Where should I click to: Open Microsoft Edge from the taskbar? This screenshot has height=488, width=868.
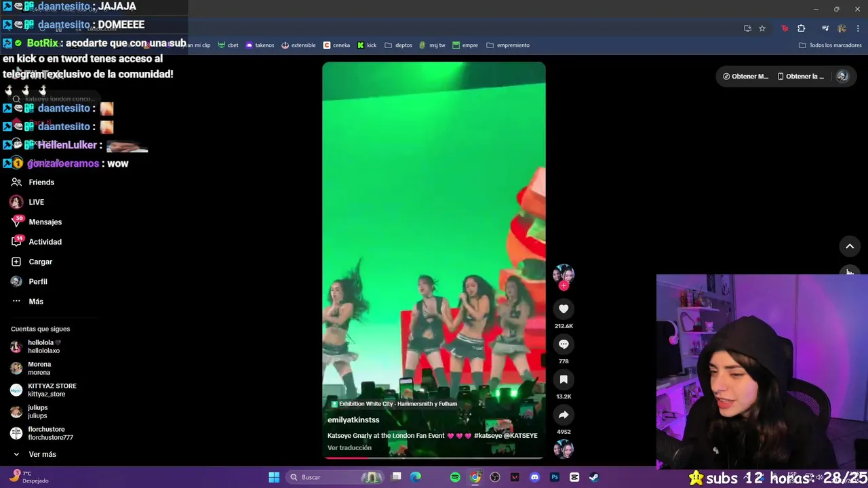416,477
